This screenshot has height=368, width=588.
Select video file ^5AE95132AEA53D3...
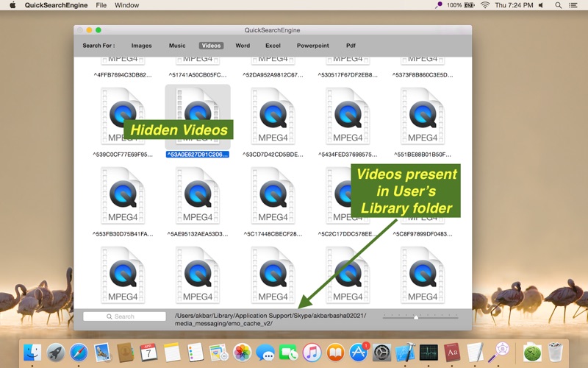tap(198, 196)
